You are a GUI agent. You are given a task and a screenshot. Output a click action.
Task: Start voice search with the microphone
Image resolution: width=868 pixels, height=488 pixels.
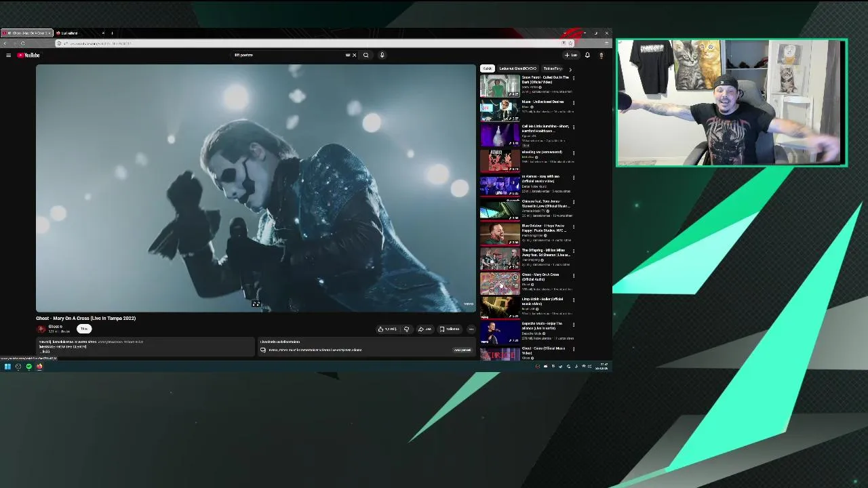pyautogui.click(x=382, y=55)
